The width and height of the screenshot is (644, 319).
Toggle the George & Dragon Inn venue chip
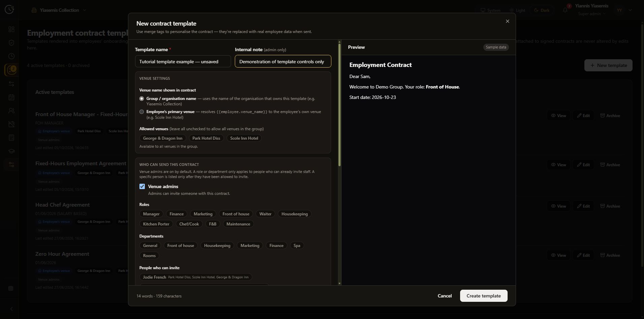point(163,138)
